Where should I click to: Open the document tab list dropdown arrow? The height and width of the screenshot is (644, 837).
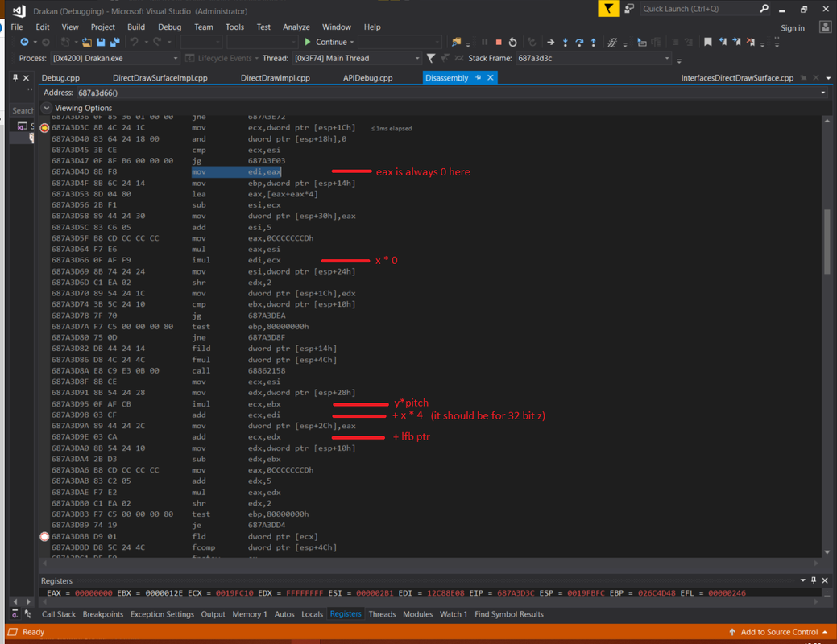point(828,78)
